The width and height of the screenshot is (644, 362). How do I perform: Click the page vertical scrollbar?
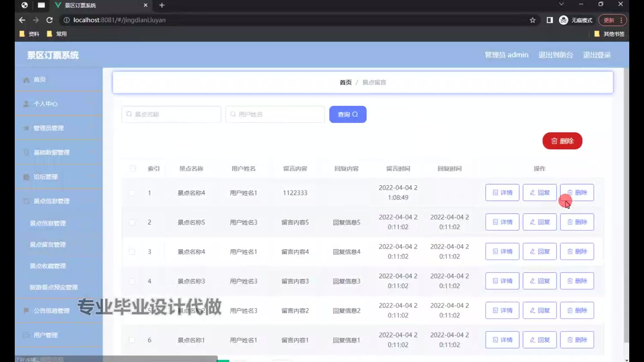627,205
